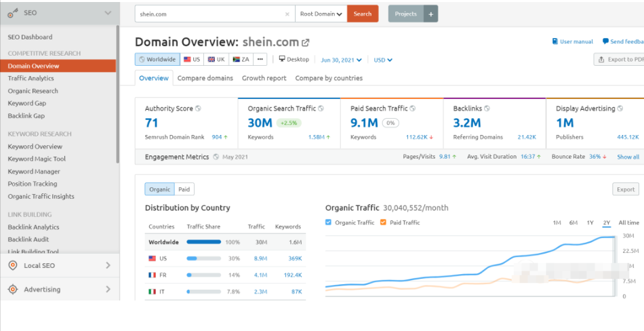
Task: Go to Organic Research
Action: 33,91
